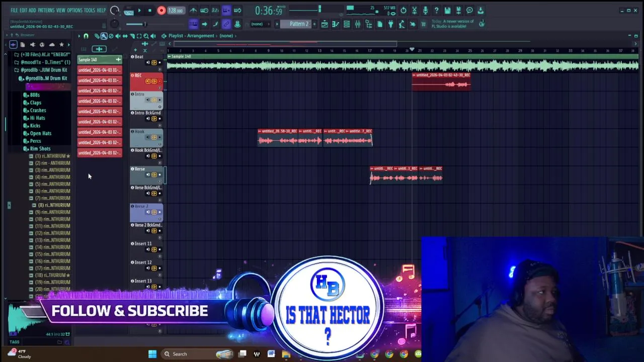Screen dimensions: 644x362
Task: Click the transport Stop button
Action: point(149,11)
